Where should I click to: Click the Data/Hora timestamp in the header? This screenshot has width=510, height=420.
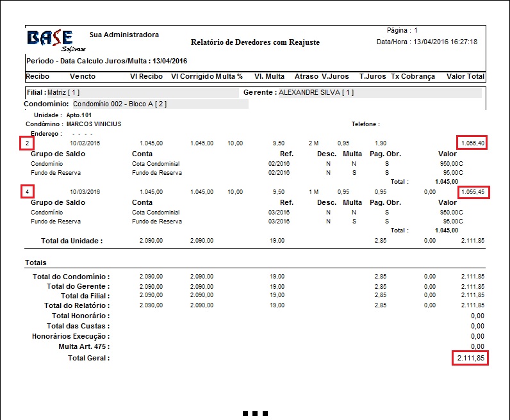[427, 42]
